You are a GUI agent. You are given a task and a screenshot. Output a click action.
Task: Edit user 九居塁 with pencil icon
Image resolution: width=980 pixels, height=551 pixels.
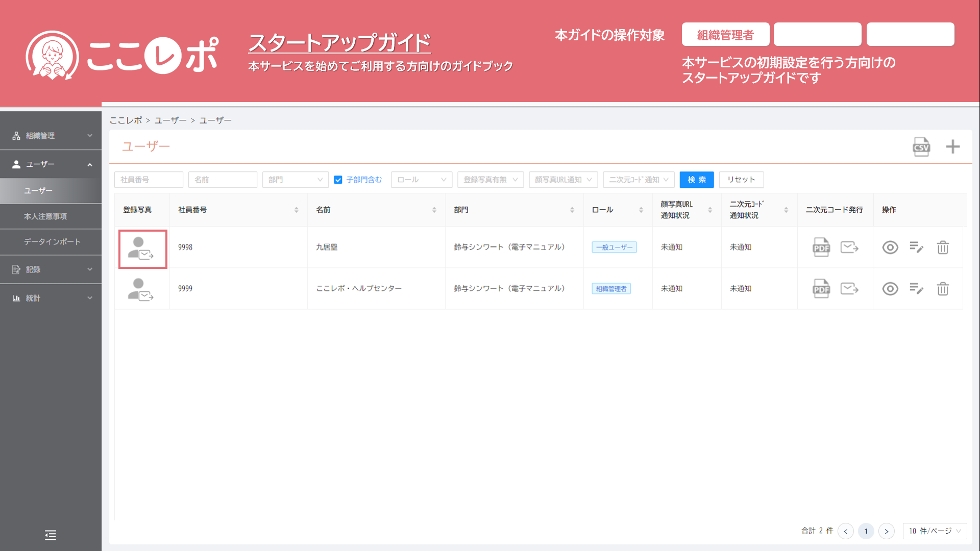click(x=916, y=247)
